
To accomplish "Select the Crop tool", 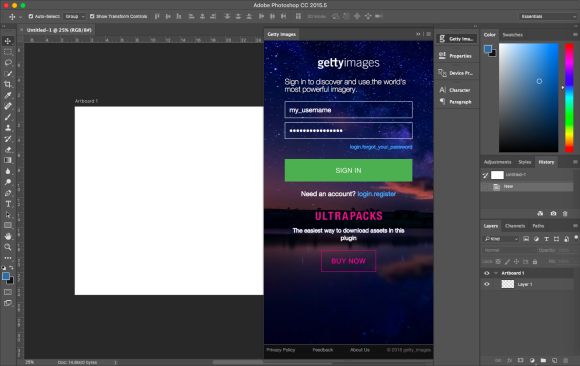I will tap(8, 84).
